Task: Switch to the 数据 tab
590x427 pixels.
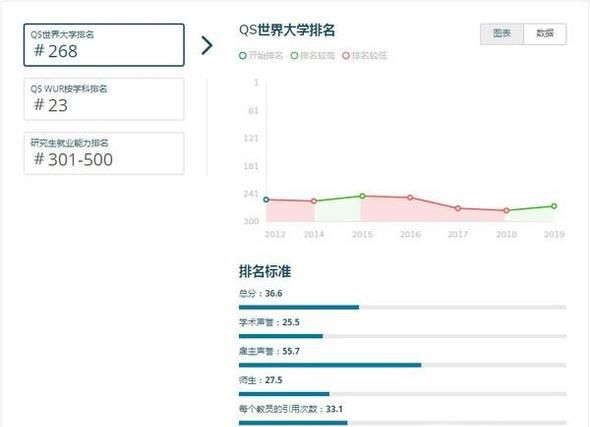Action: [545, 34]
